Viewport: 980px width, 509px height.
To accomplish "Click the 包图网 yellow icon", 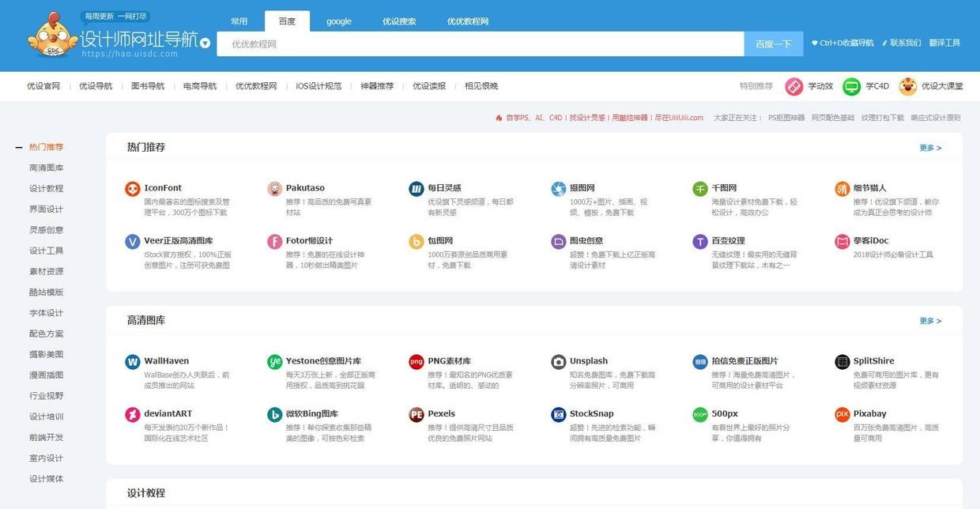I will (416, 242).
